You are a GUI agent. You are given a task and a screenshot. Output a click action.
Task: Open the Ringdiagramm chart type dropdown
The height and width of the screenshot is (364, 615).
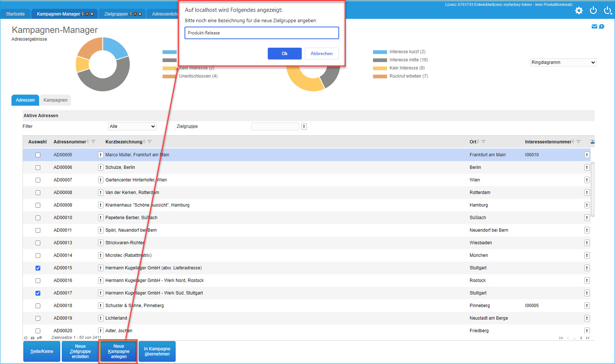[x=563, y=62]
